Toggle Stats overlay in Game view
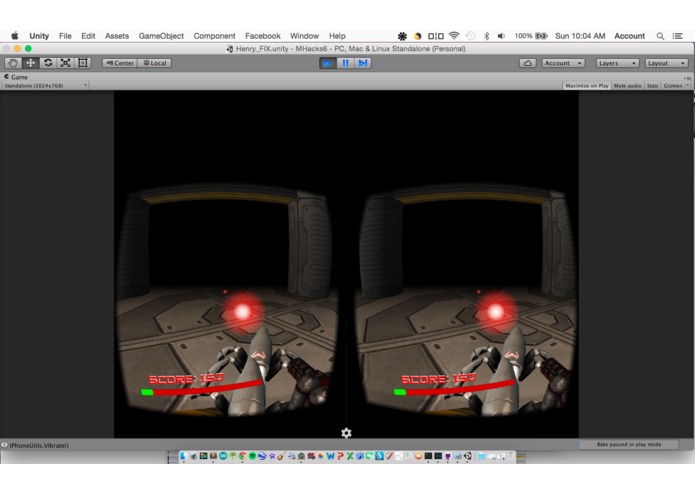Viewport: 695px width, 494px height. (x=652, y=86)
